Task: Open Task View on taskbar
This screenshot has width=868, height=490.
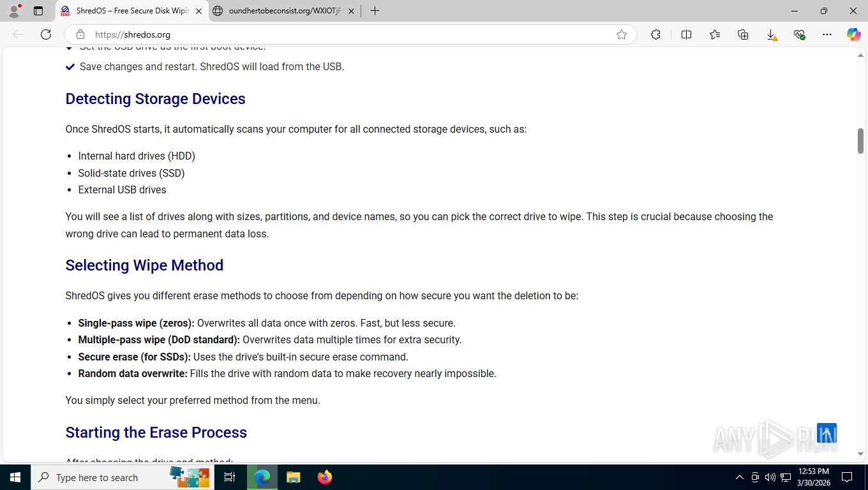Action: coord(230,477)
